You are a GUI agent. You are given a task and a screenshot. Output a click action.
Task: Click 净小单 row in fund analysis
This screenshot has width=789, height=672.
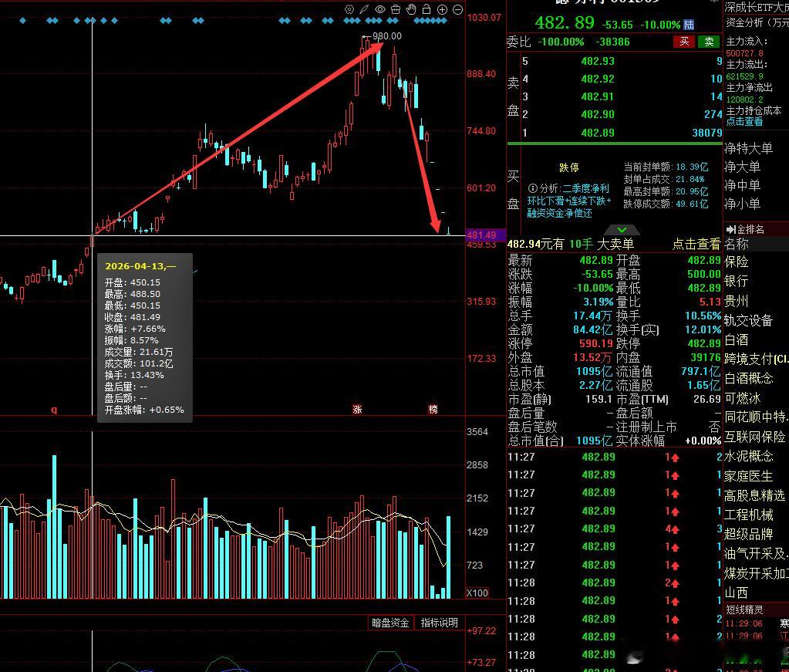742,204
